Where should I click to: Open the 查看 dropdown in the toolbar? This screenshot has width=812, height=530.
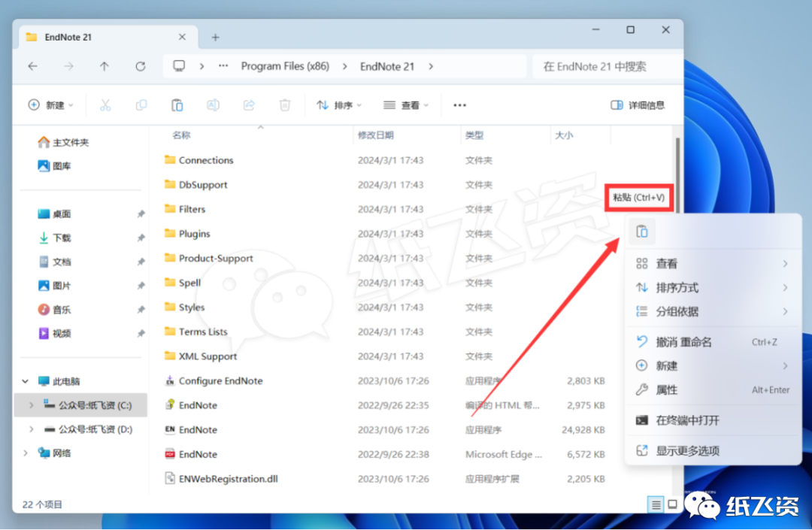tap(406, 105)
